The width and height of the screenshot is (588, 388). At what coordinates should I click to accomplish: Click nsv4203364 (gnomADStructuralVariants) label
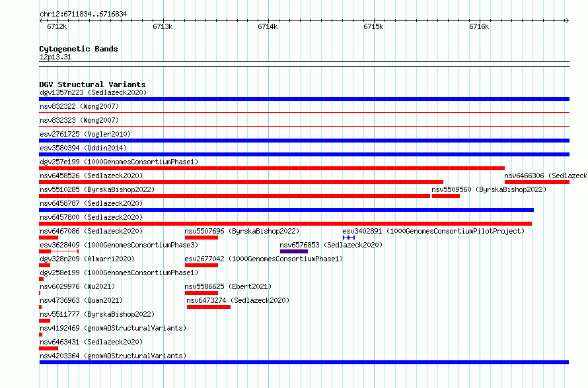pyautogui.click(x=113, y=356)
